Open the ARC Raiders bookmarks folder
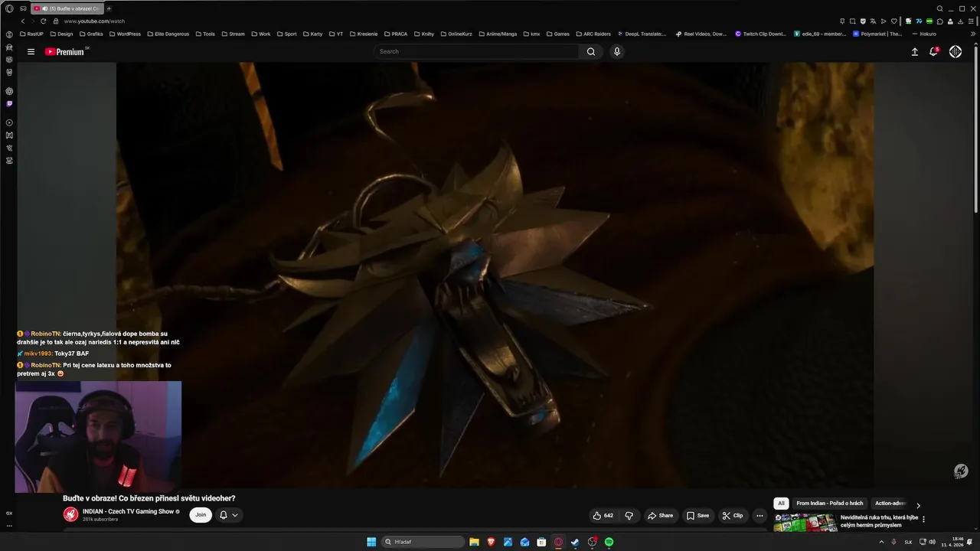 pos(593,34)
